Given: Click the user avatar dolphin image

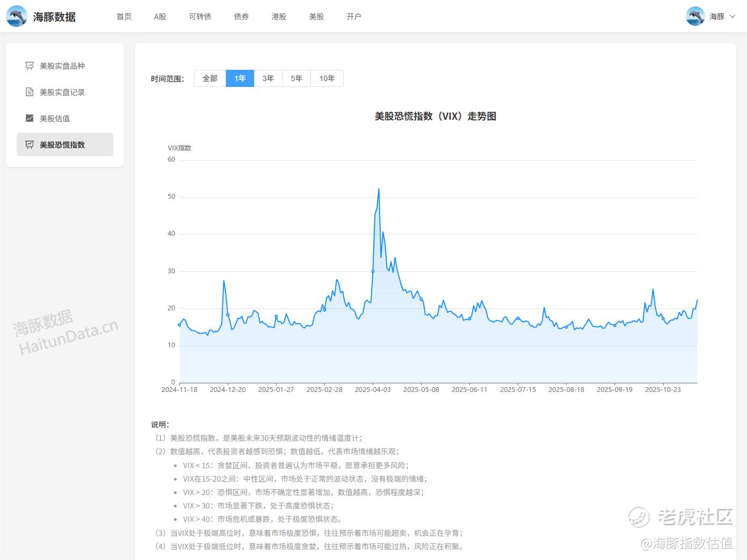Looking at the screenshot, I should [x=695, y=17].
